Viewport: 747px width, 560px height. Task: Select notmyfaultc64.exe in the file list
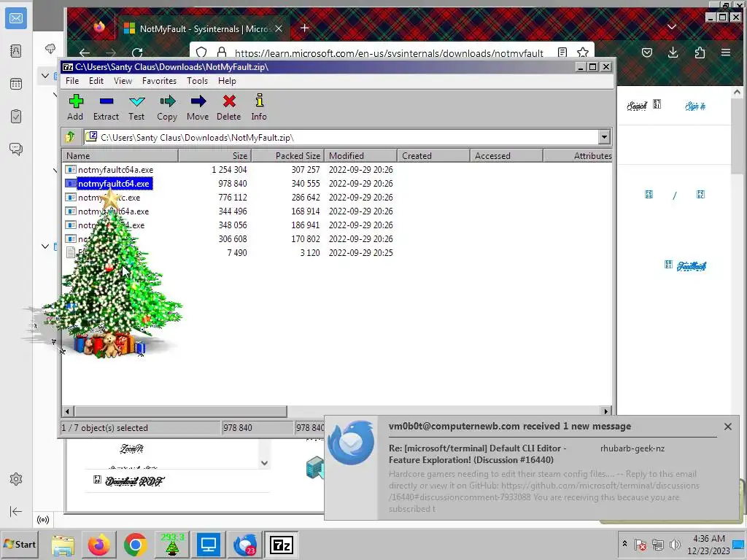click(x=113, y=183)
